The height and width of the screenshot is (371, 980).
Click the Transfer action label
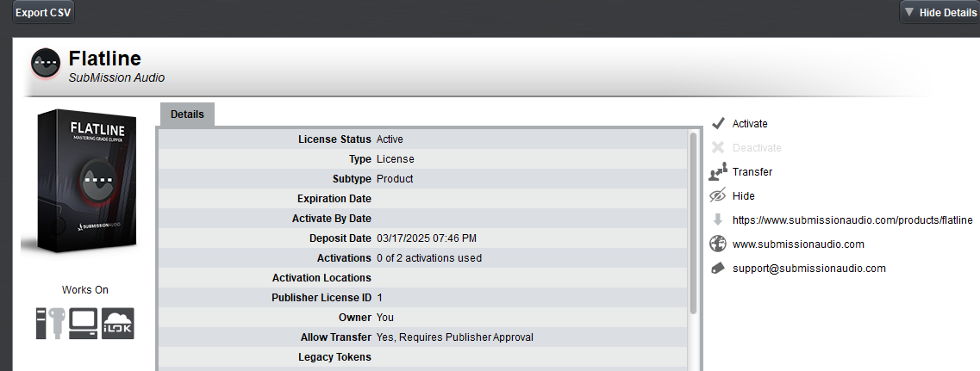pyautogui.click(x=752, y=172)
